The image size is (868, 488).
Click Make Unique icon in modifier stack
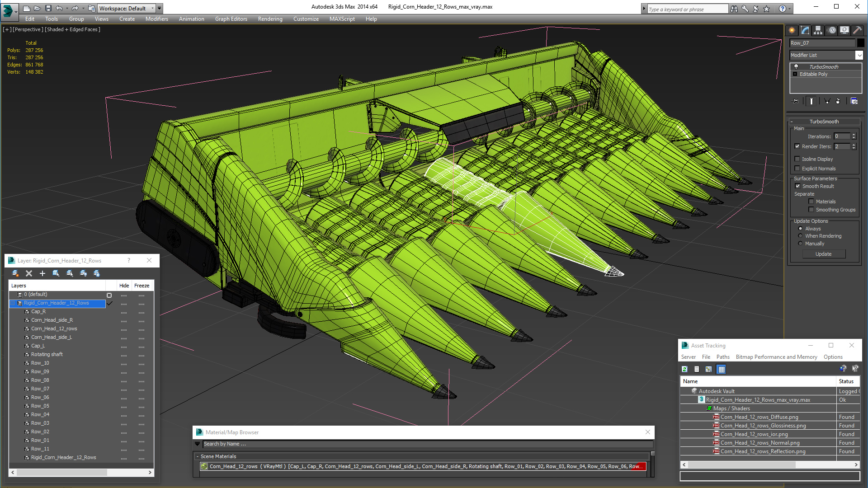point(827,101)
